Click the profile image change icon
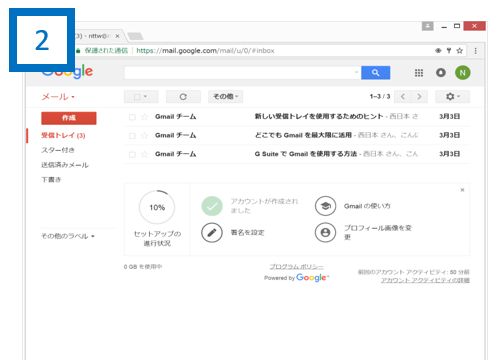This screenshot has width=500, height=360. tap(325, 233)
